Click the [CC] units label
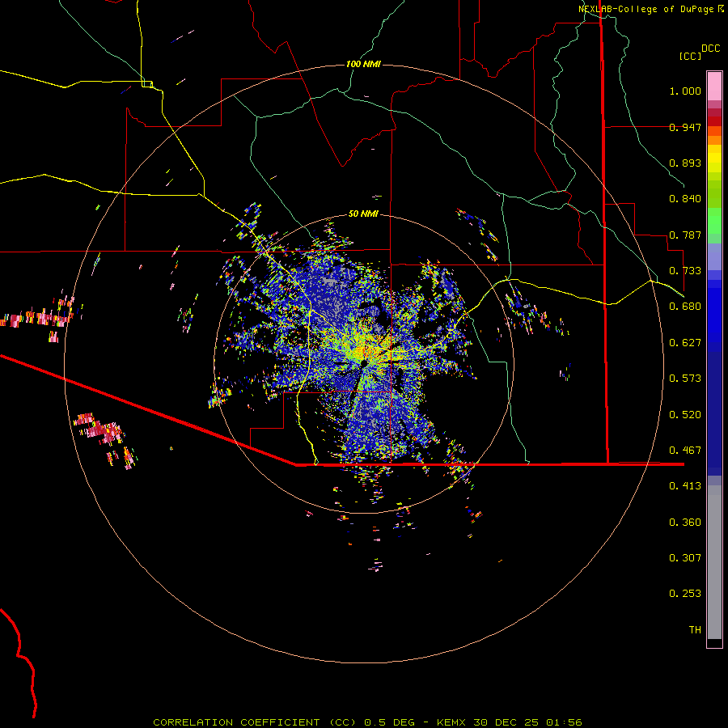Image resolution: width=728 pixels, height=728 pixels. [x=691, y=56]
